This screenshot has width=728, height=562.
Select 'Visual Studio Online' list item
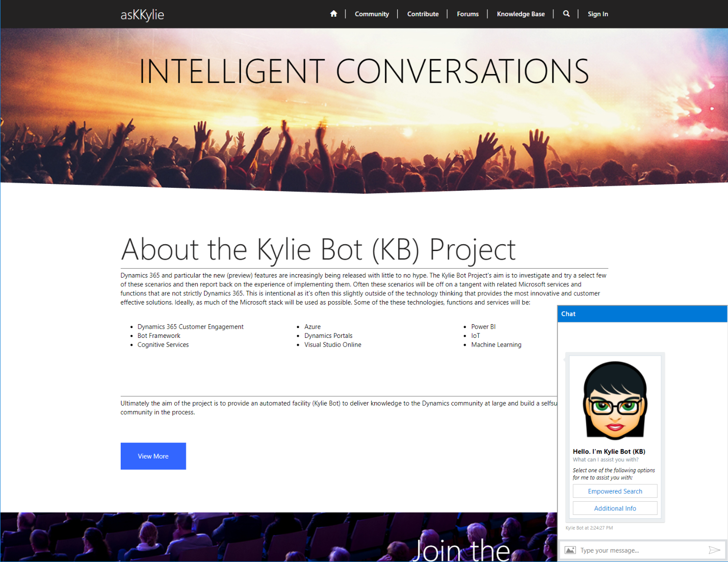[x=333, y=345]
